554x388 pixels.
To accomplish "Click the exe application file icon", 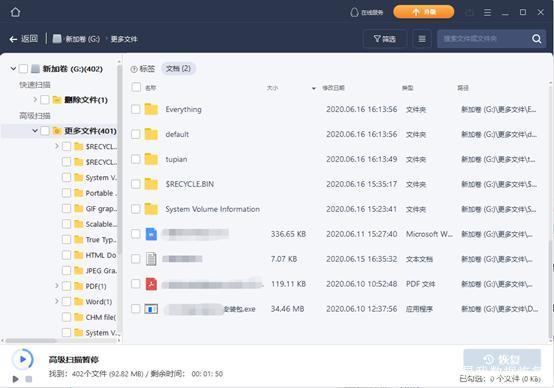I will [151, 309].
